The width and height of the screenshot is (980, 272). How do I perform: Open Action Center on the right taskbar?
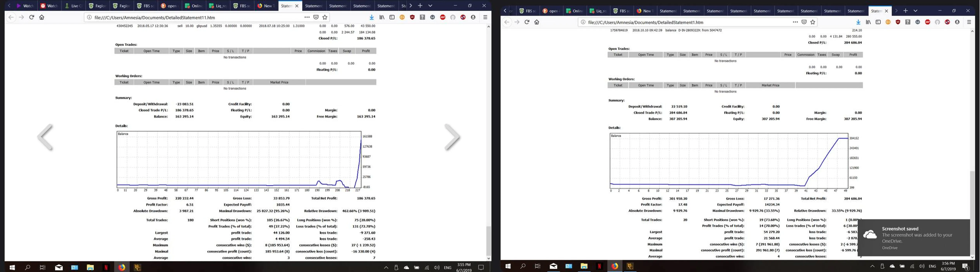tap(965, 266)
